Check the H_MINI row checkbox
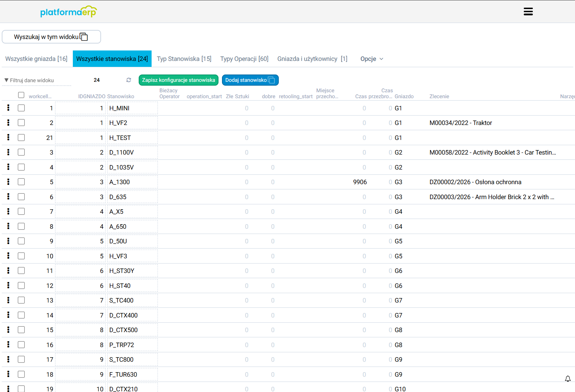Screen dimensions: 575x392 (x=21, y=108)
